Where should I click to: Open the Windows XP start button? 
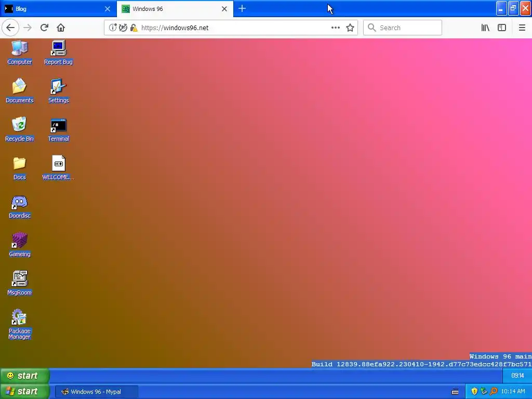point(24,391)
